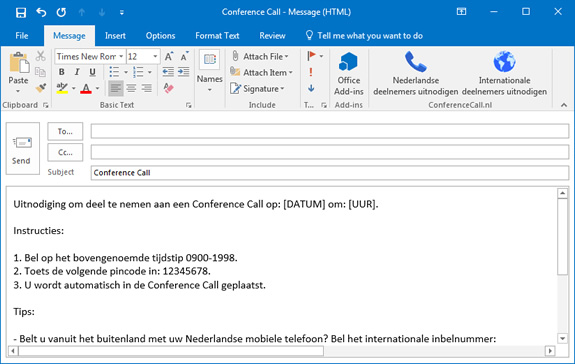The width and height of the screenshot is (575, 364).
Task: Toggle underline formatting
Action: pyautogui.click(x=92, y=72)
